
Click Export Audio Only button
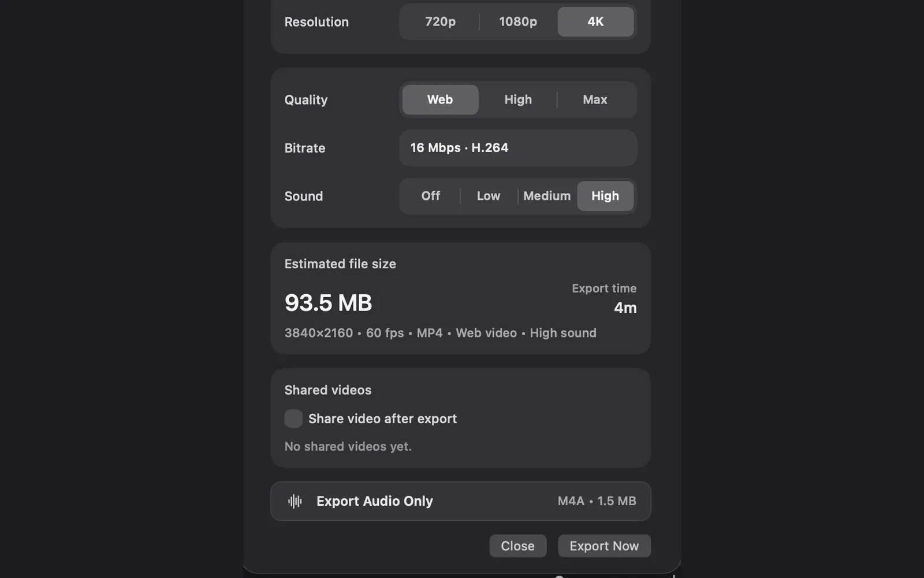(461, 501)
